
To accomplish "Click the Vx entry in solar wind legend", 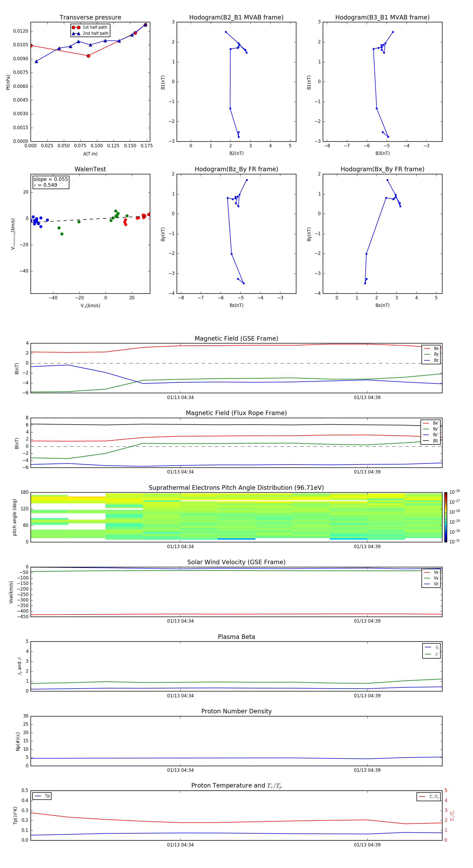I will (431, 572).
